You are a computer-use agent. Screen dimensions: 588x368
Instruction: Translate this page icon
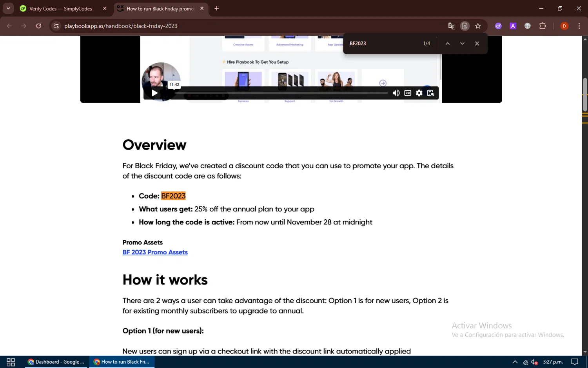pyautogui.click(x=452, y=26)
